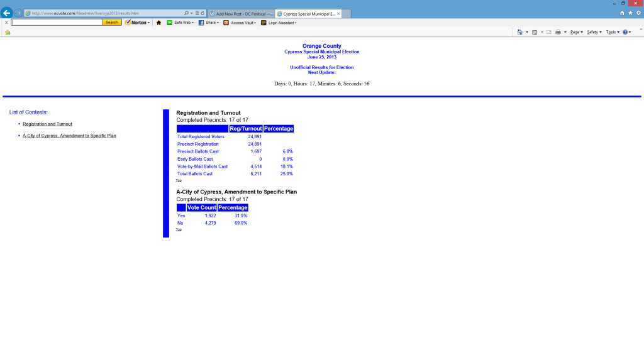
Task: Click the Yes vote count 1,922
Action: coord(210,216)
